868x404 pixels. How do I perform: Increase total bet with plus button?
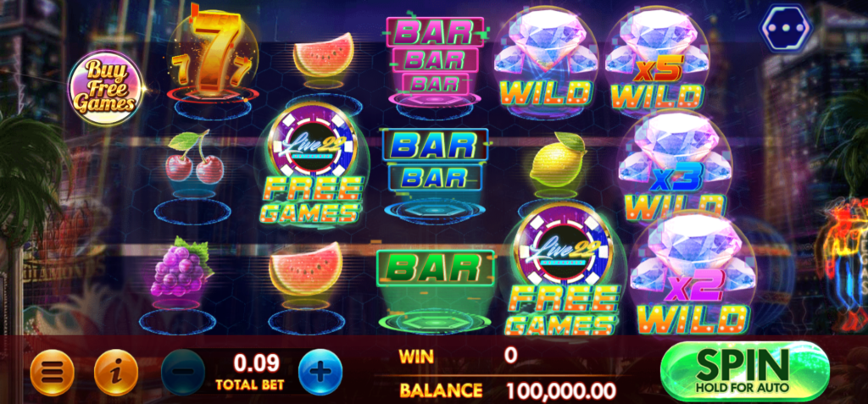pos(320,371)
